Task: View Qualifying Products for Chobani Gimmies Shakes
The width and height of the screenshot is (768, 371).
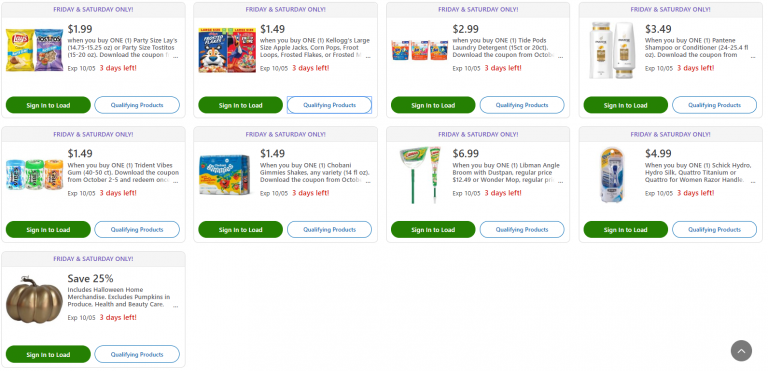Action: point(329,229)
